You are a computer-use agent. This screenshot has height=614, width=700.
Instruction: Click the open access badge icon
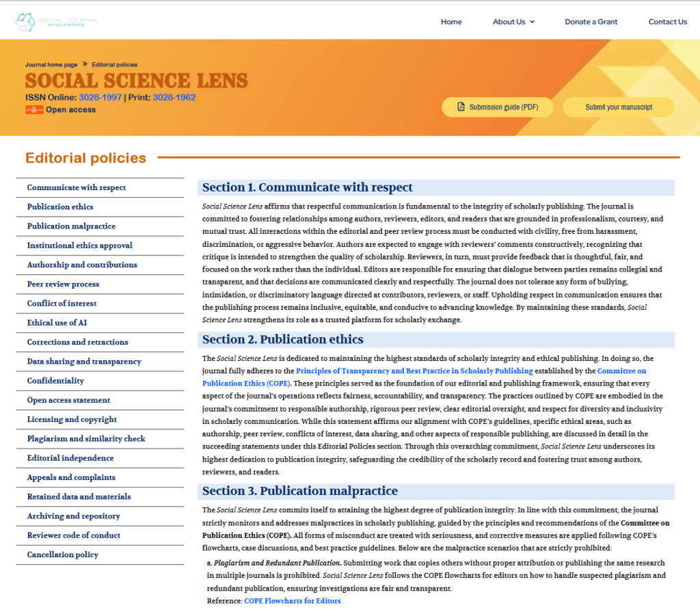tap(34, 110)
